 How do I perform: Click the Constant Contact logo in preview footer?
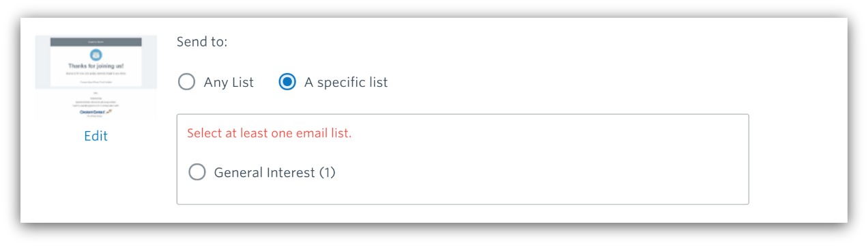(96, 112)
